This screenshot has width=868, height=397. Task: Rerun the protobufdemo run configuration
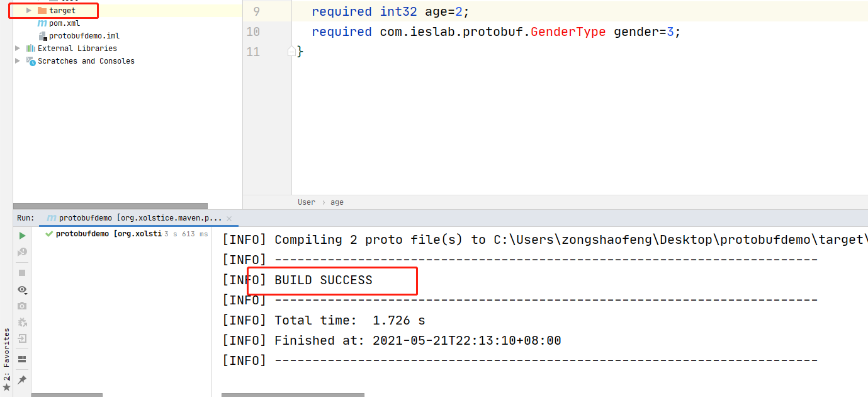22,235
